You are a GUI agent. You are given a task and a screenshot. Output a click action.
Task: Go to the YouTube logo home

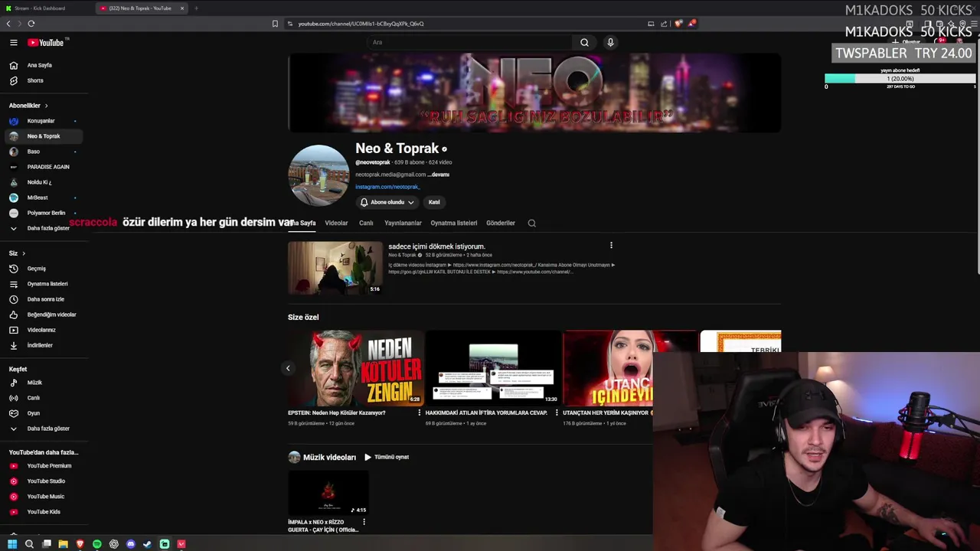46,43
